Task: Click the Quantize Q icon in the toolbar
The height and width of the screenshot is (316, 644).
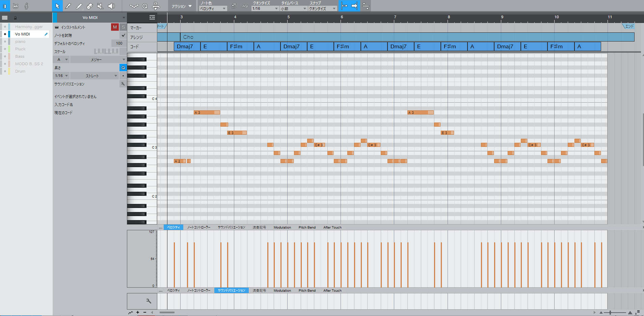Action: 145,6
